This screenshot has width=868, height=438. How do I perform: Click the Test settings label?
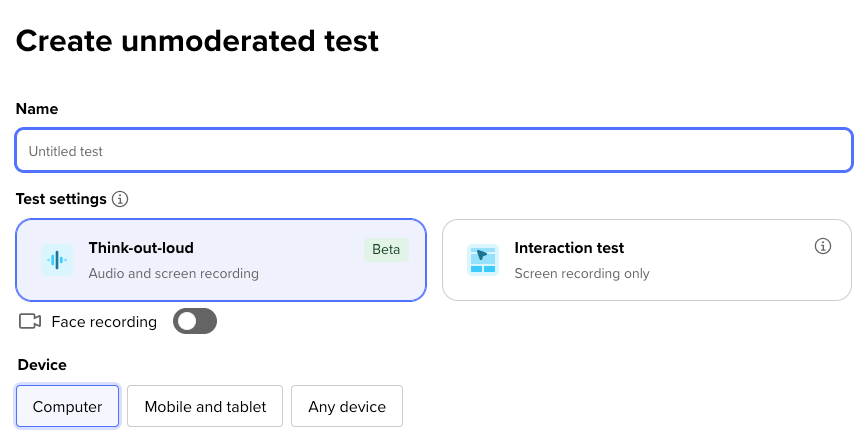point(61,199)
